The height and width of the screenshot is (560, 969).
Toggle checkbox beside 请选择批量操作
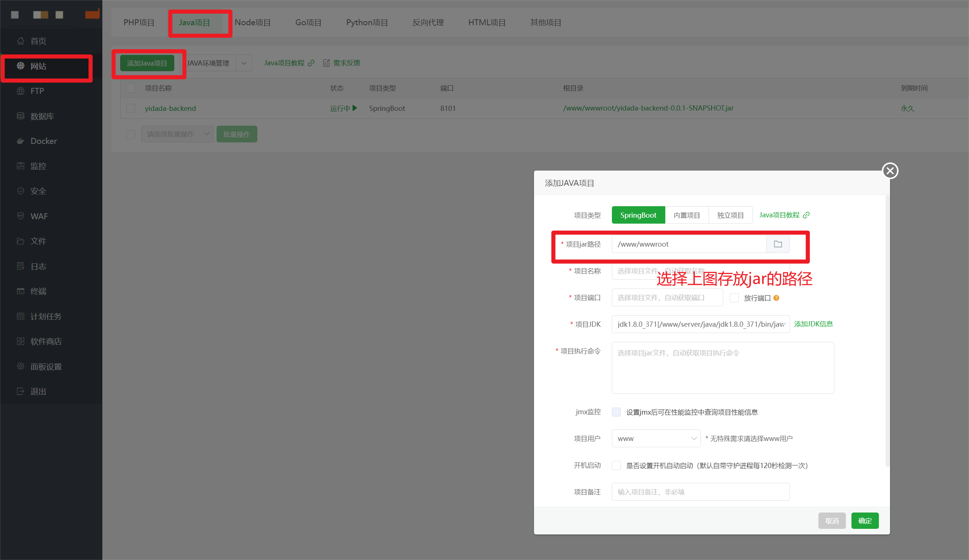pos(131,134)
